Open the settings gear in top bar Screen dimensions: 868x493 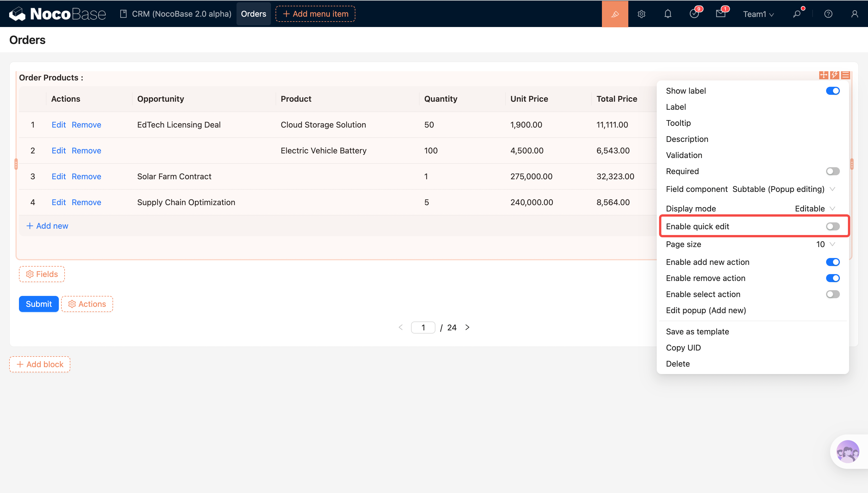[x=641, y=14]
